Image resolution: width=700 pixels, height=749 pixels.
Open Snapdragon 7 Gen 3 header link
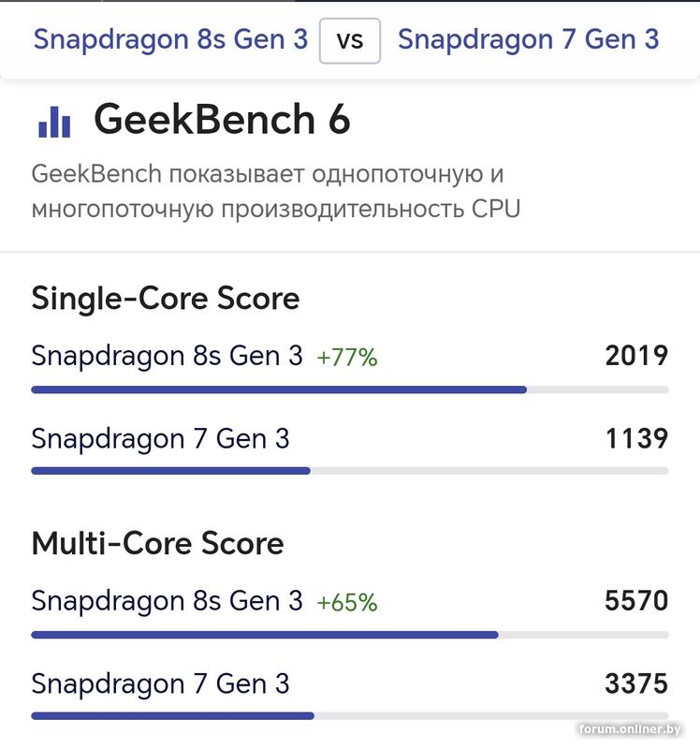click(528, 39)
